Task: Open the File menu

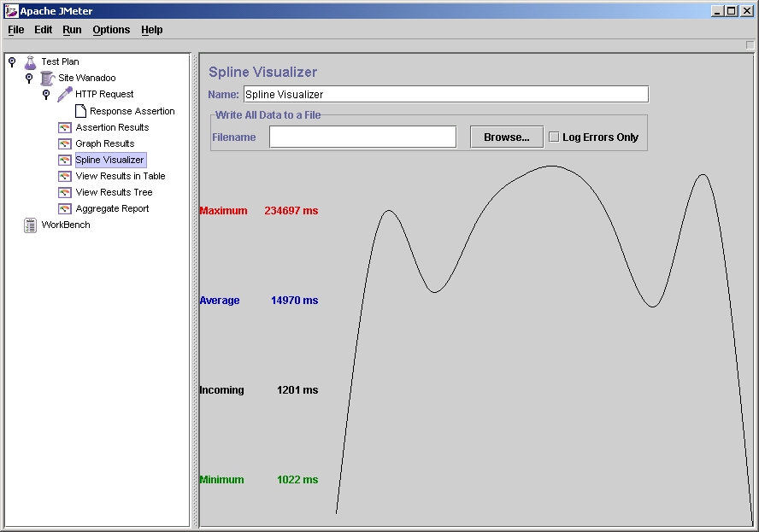Action: click(x=15, y=30)
